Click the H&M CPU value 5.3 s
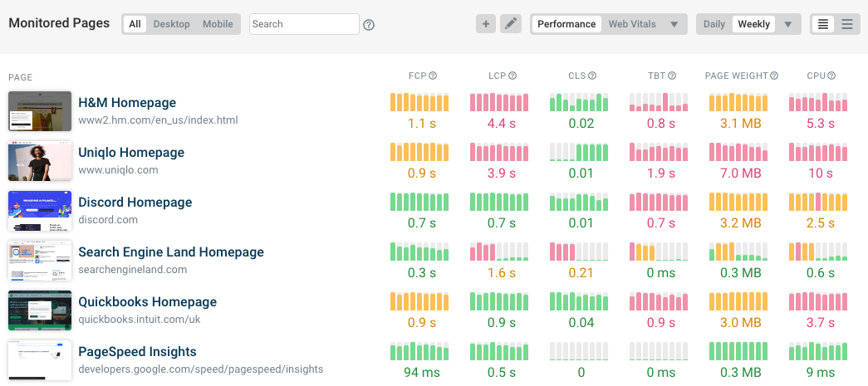 click(820, 124)
